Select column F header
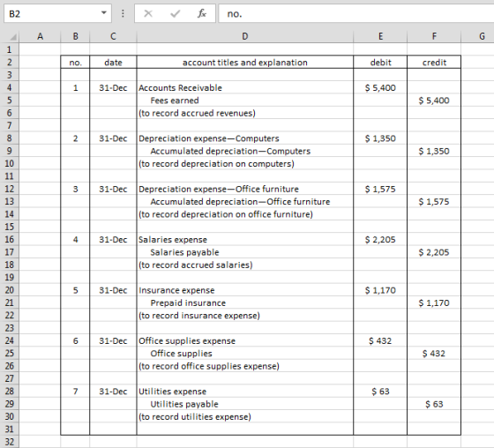The height and width of the screenshot is (448, 494). coord(434,36)
